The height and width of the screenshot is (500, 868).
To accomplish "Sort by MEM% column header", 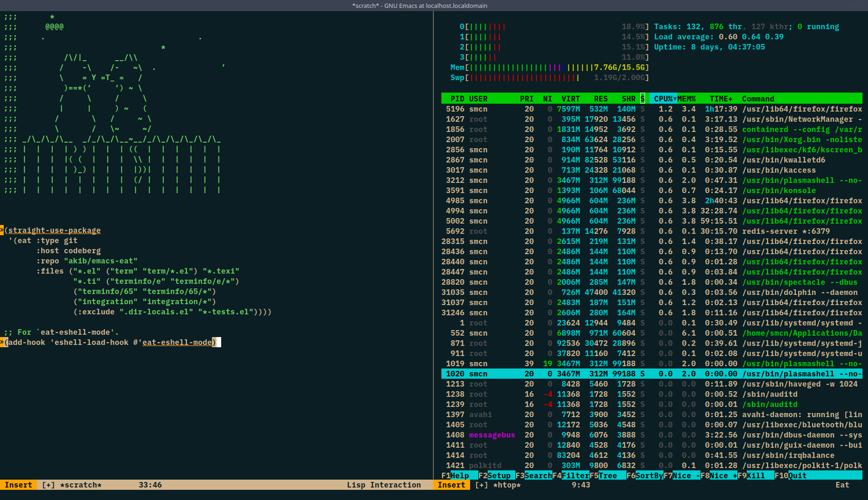I will click(686, 99).
